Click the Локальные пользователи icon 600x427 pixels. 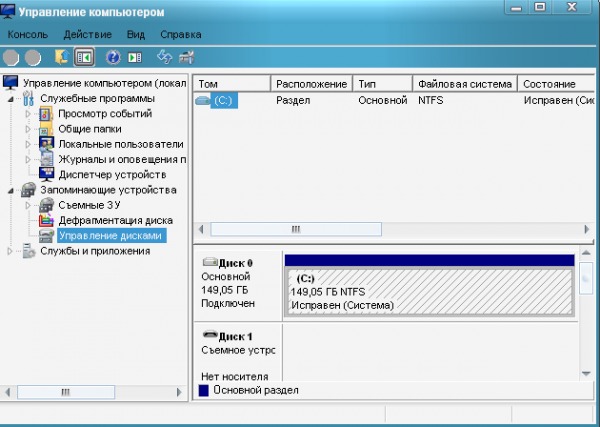[x=46, y=144]
